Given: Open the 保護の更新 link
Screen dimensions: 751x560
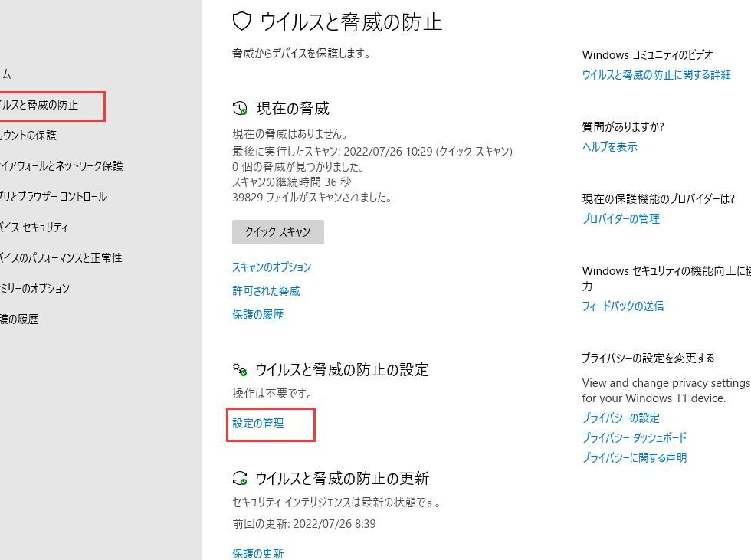Looking at the screenshot, I should [x=257, y=553].
